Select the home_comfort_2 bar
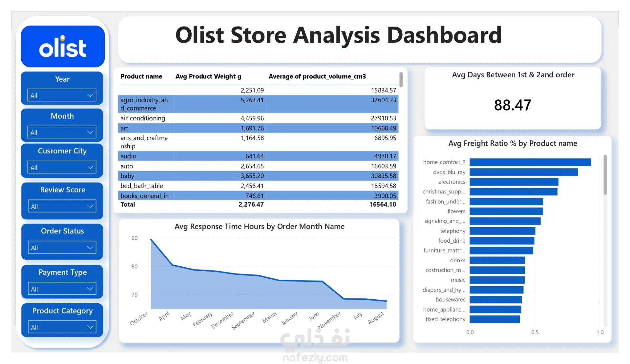 (530, 162)
